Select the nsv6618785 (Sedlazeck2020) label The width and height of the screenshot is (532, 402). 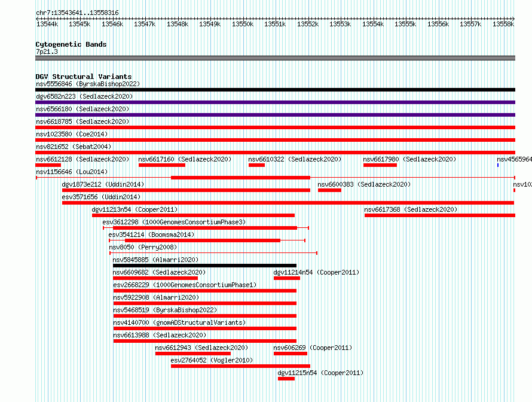pyautogui.click(x=82, y=121)
